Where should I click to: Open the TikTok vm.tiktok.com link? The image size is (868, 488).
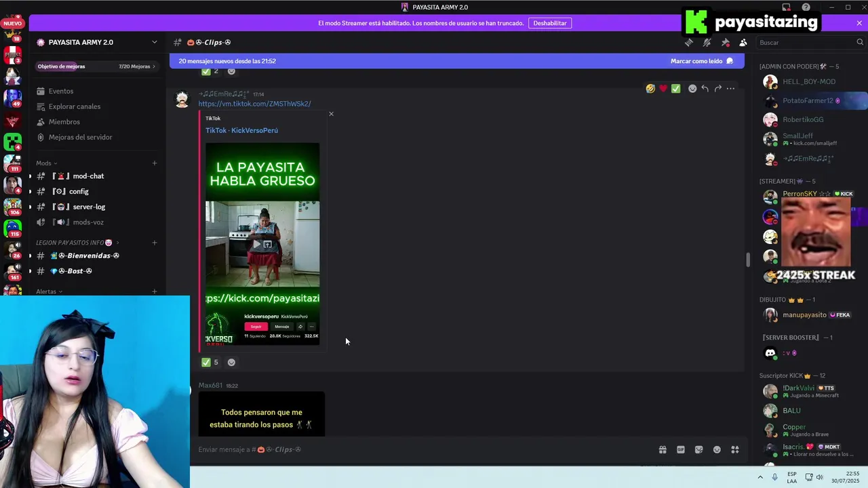254,104
